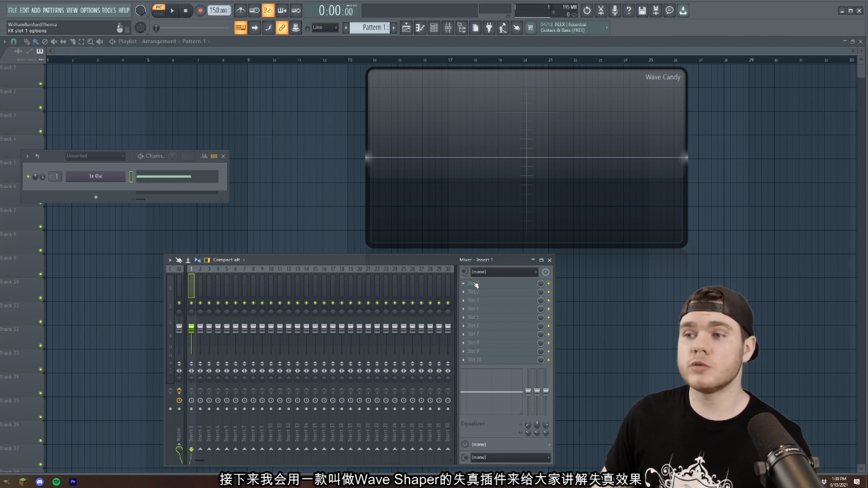Viewport: 868px width, 488px height.
Task: Open the PATTERNS menu
Action: (x=53, y=11)
